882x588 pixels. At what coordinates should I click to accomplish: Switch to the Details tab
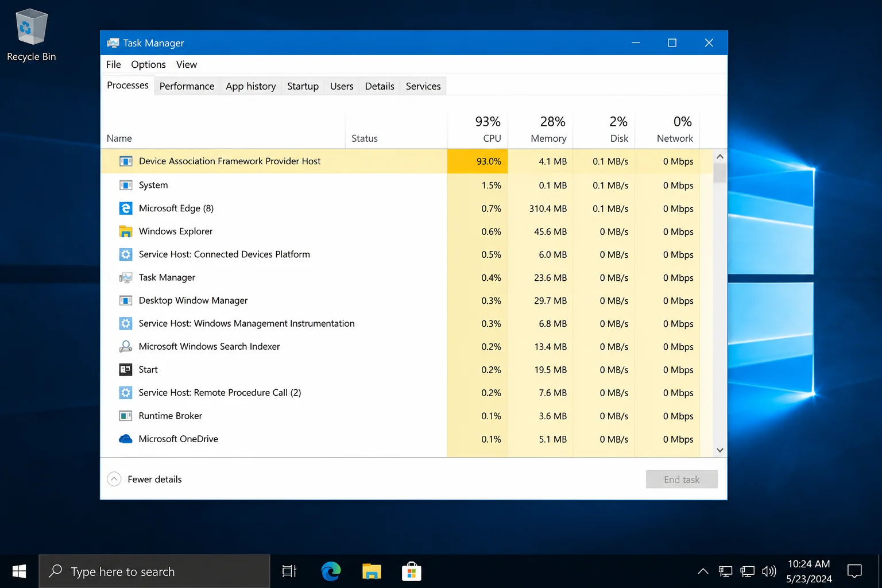[380, 86]
